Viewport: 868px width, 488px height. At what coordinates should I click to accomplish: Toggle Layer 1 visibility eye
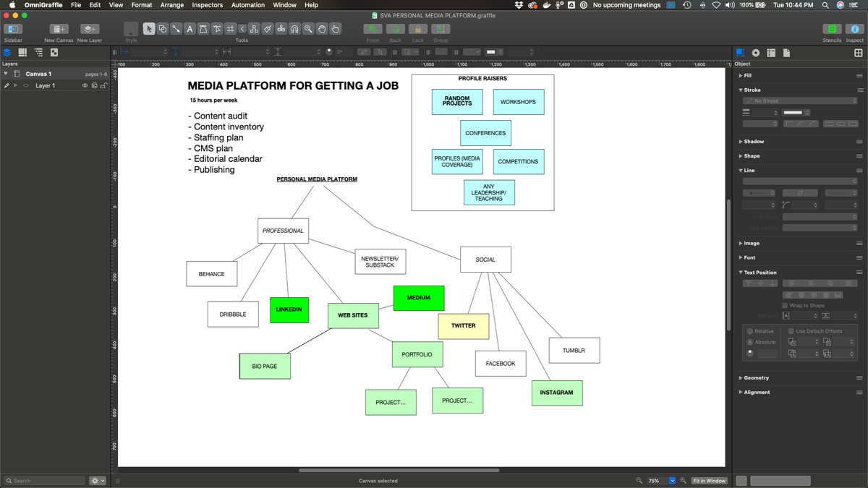click(85, 85)
